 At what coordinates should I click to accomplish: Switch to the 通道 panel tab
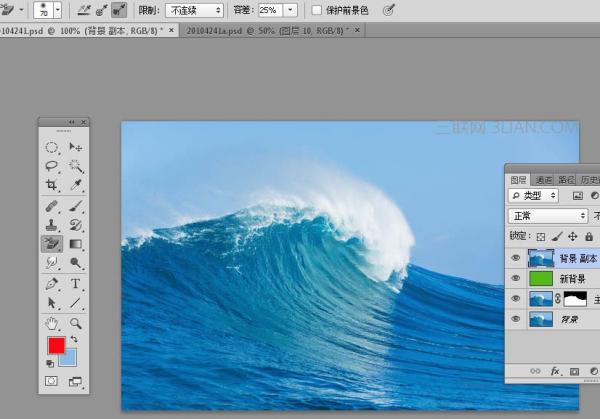(543, 180)
